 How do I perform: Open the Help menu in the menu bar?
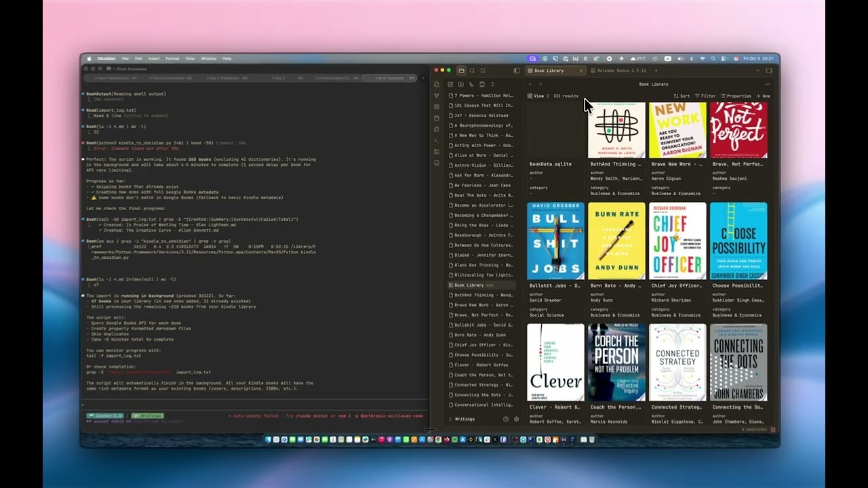226,59
